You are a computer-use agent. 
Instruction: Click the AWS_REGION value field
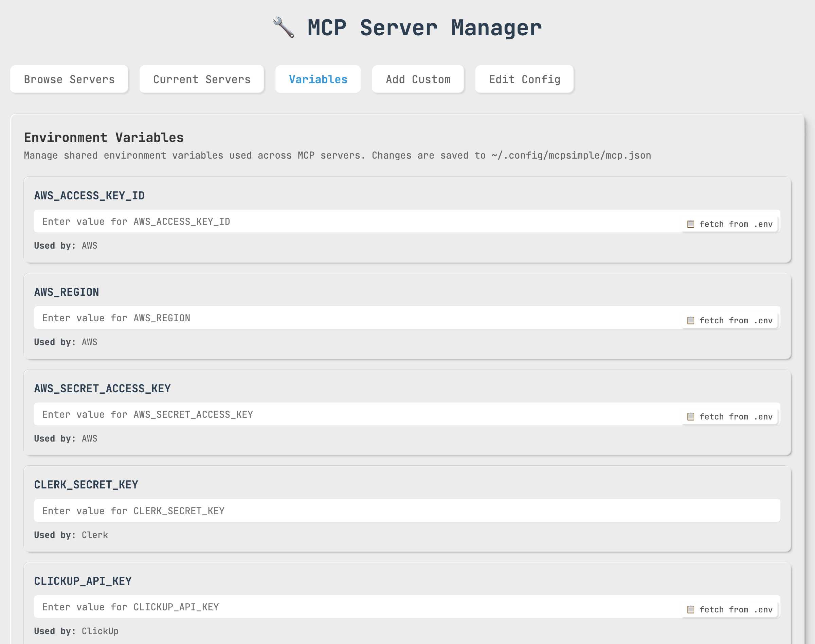pyautogui.click(x=302, y=318)
